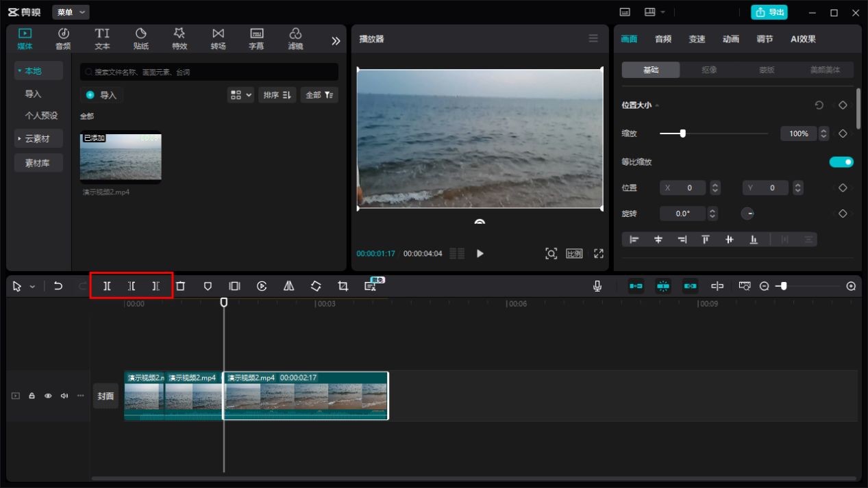Click the player zoom-to-fit scan icon

tap(551, 253)
